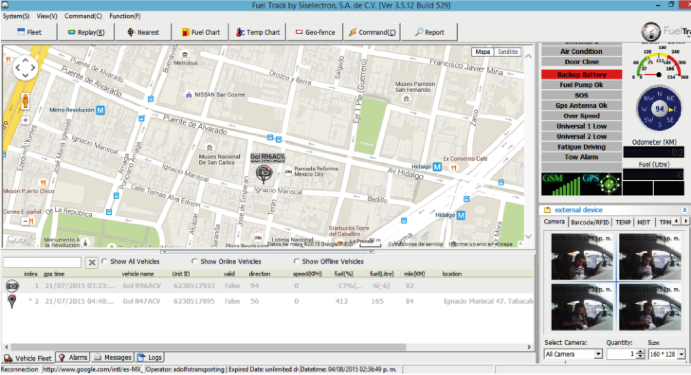Click the map pan direction control
This screenshot has height=375, width=691.
pyautogui.click(x=25, y=68)
